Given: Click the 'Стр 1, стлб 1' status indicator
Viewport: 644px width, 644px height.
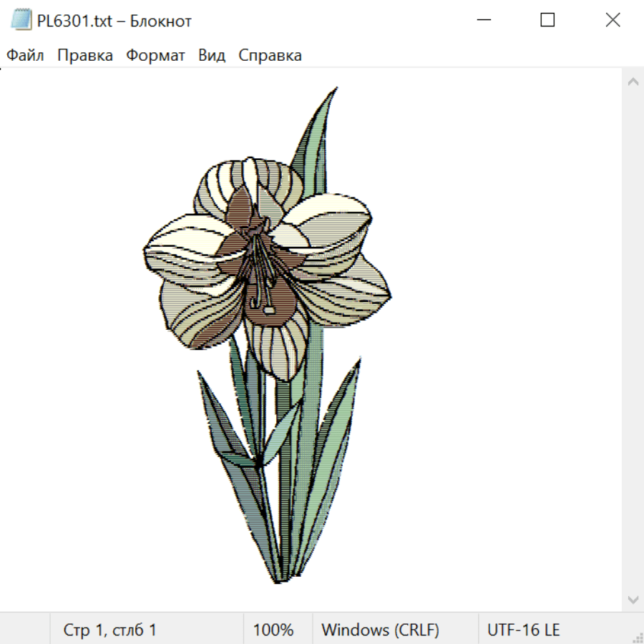Looking at the screenshot, I should point(110,630).
